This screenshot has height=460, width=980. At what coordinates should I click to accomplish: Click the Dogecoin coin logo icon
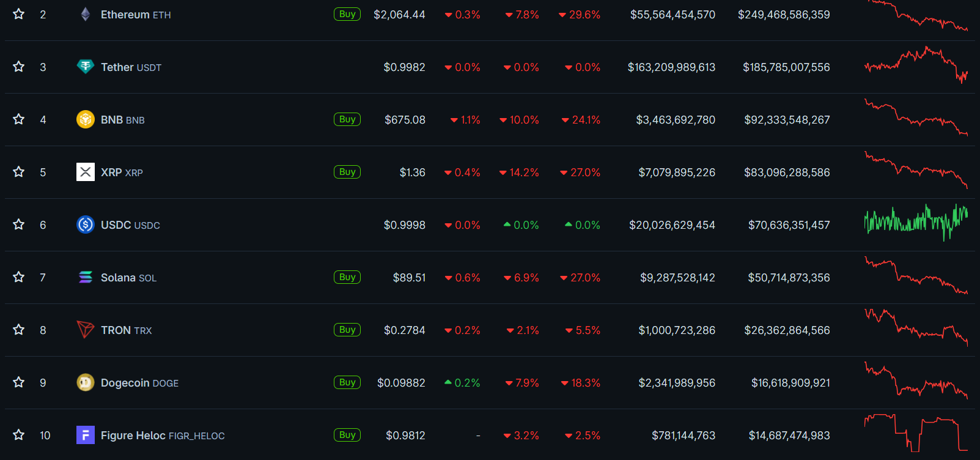86,382
